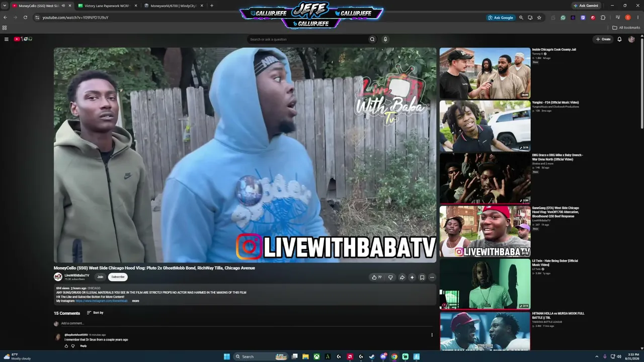Show hidden system tray icons

(597, 356)
